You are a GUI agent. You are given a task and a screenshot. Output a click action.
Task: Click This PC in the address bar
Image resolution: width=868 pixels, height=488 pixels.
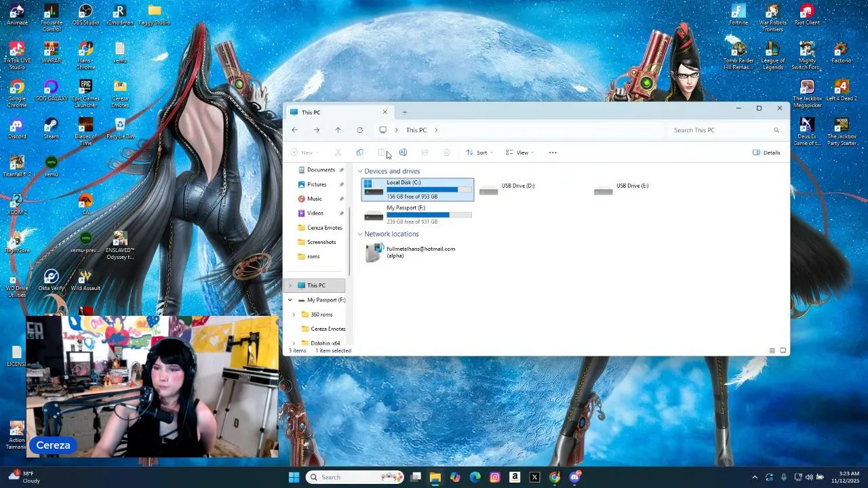(416, 130)
